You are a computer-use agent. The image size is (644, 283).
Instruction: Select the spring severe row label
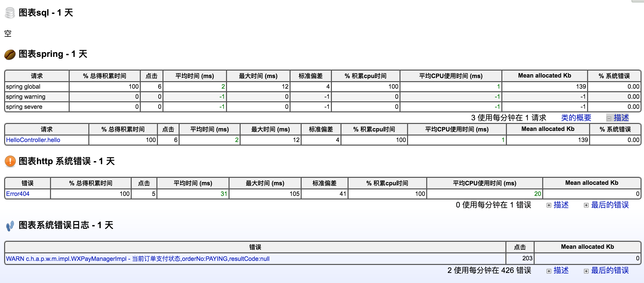[24, 107]
